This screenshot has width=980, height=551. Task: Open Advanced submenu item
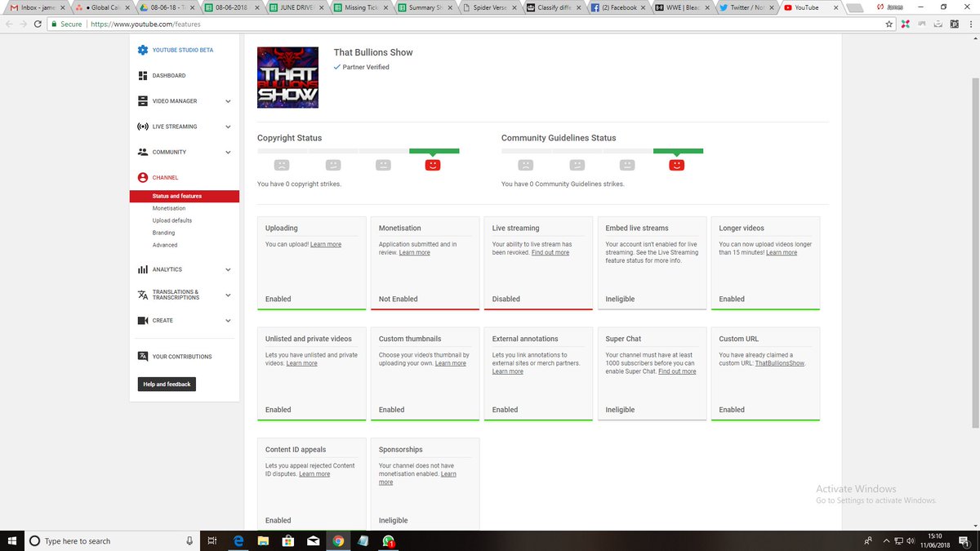click(165, 245)
